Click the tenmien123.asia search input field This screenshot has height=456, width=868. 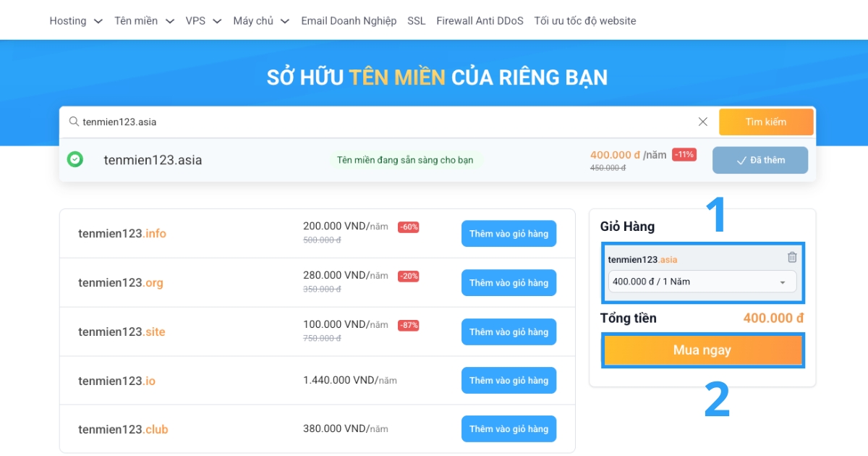point(289,122)
